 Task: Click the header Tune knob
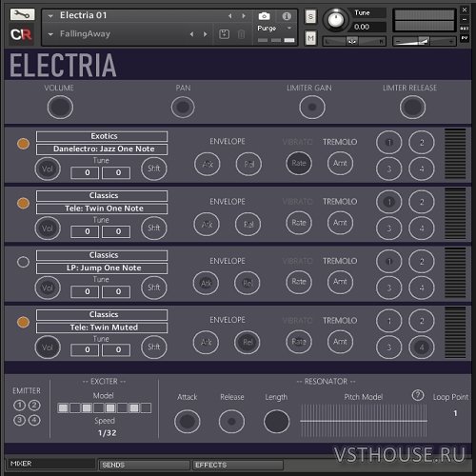[335, 20]
